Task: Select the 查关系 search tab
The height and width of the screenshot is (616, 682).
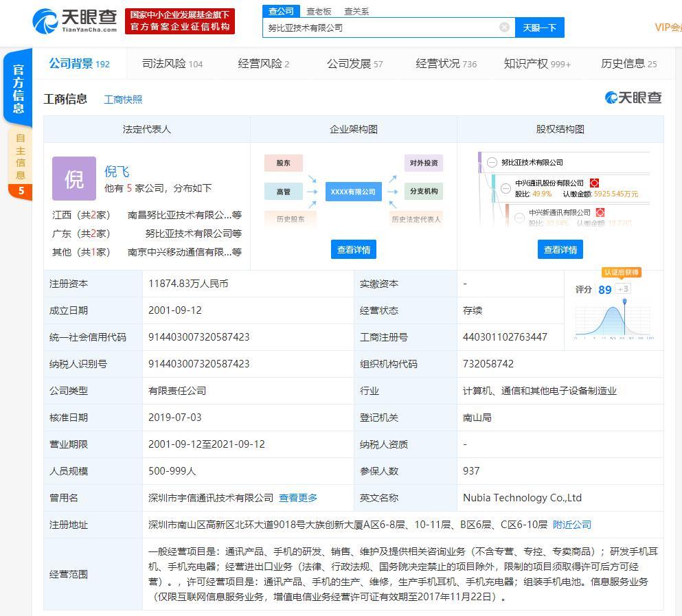Action: tap(356, 11)
